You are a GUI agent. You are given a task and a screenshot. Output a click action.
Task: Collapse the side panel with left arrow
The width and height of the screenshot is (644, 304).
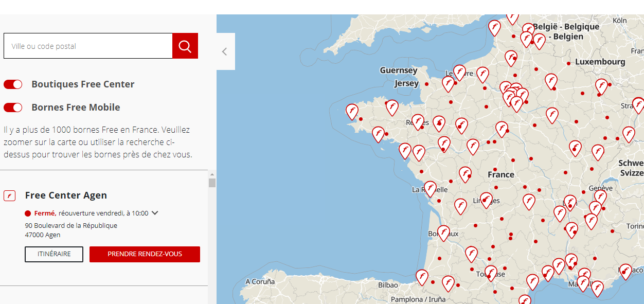(x=225, y=51)
